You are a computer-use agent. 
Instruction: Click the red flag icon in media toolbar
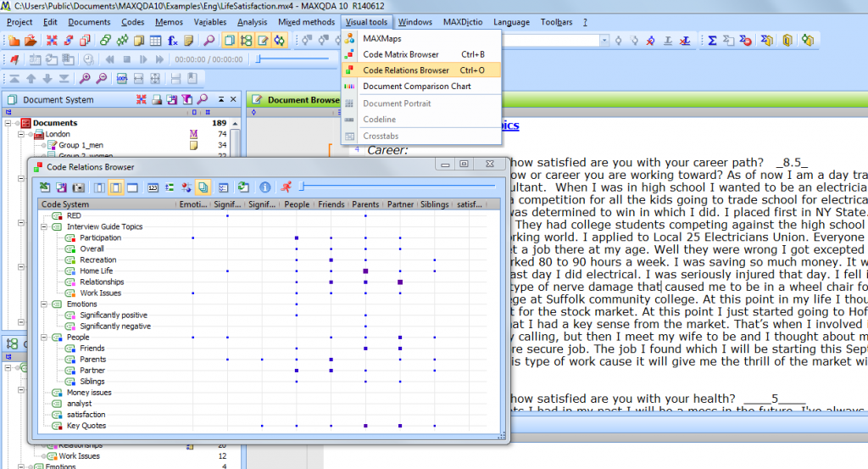[x=14, y=59]
